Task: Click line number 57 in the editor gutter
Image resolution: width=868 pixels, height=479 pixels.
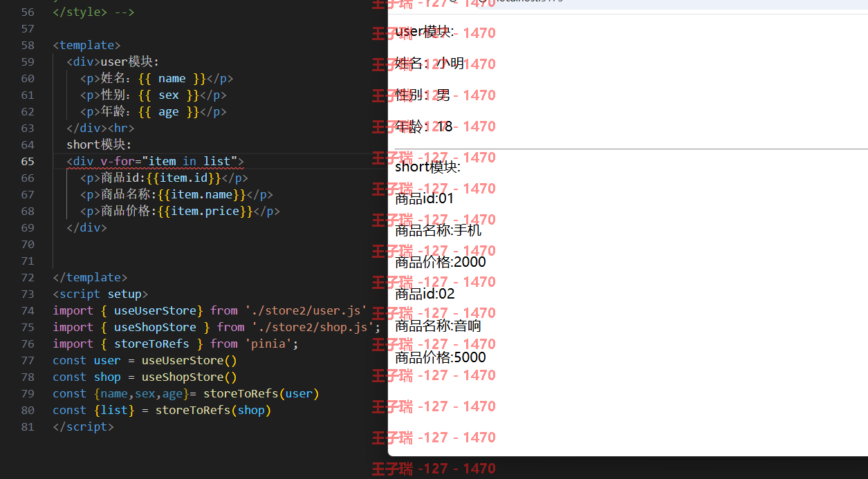Action: (28, 28)
